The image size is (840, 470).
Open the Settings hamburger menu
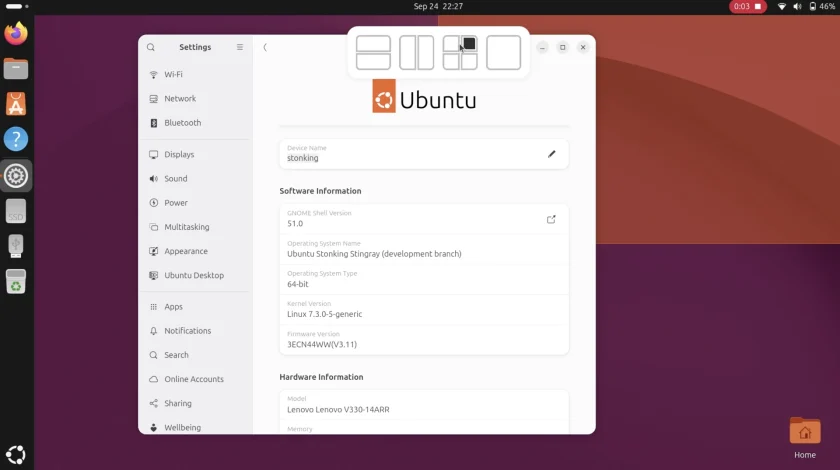[x=239, y=47]
